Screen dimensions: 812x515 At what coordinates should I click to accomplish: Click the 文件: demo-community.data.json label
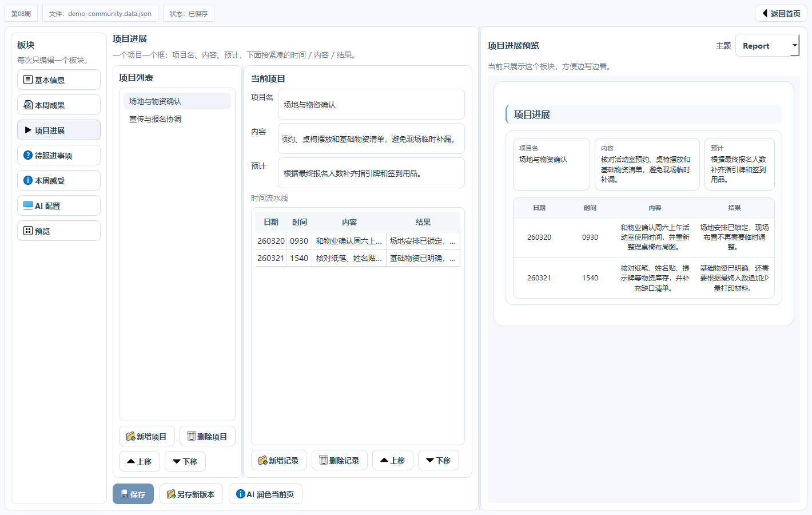click(100, 13)
